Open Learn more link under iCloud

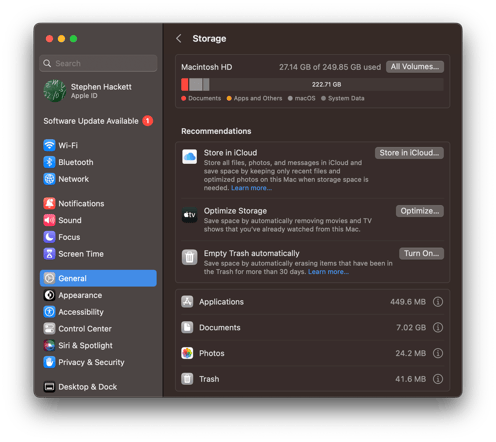[251, 188]
